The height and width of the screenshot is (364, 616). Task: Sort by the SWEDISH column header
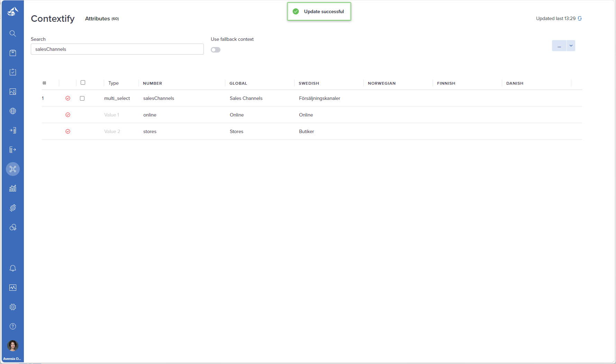pos(309,83)
